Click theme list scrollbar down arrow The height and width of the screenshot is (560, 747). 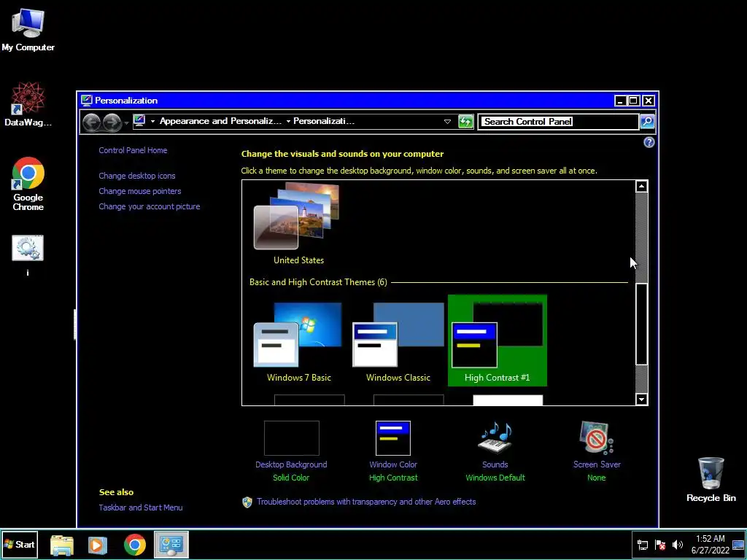(x=642, y=400)
